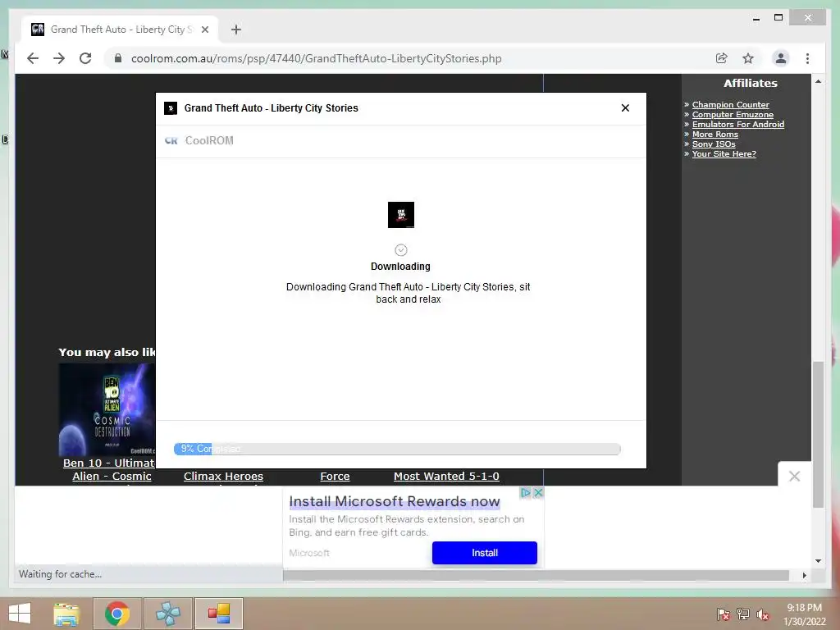Click the game cover thumbnail in dialog
Screen dimensions: 840x630
tap(400, 215)
